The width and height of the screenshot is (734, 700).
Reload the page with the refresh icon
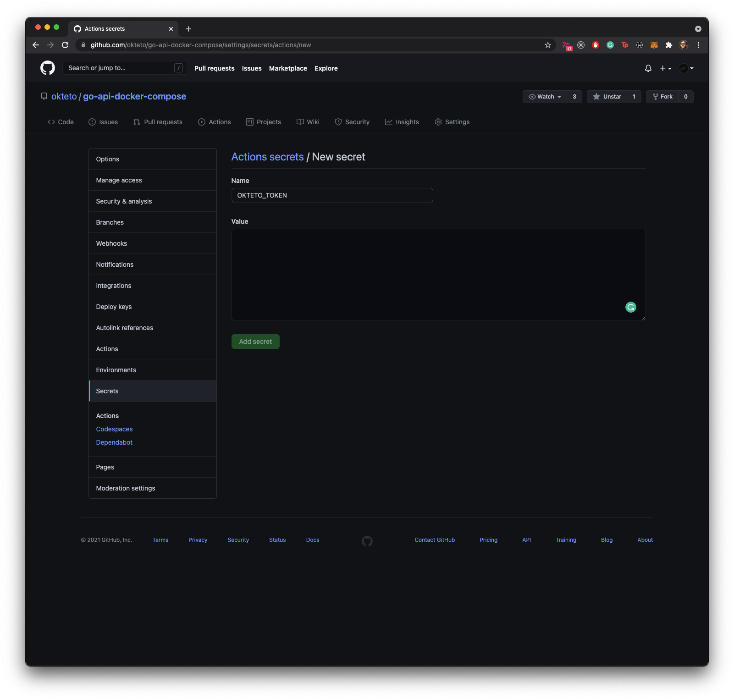click(x=65, y=45)
